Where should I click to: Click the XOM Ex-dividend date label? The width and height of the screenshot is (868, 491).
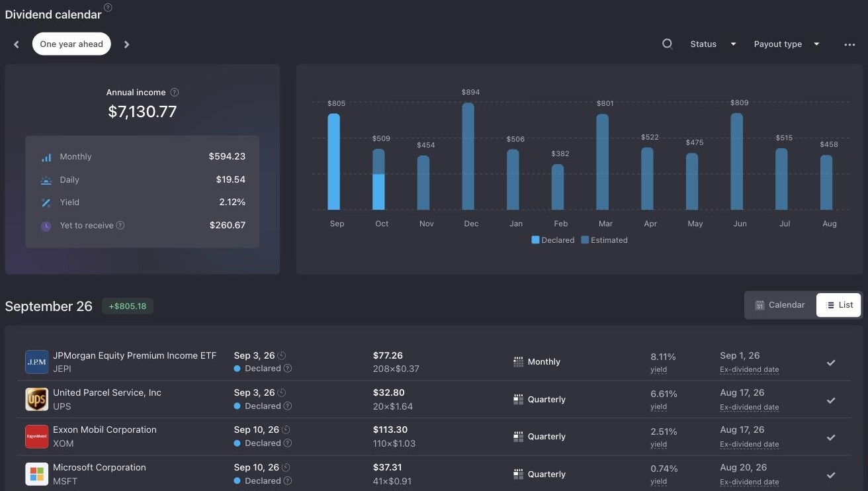click(x=750, y=445)
